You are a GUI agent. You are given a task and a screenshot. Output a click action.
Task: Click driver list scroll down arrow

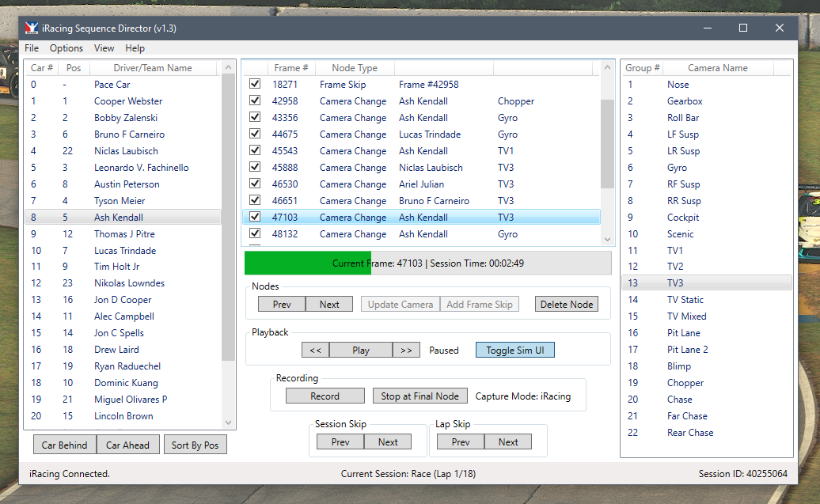pyautogui.click(x=228, y=423)
